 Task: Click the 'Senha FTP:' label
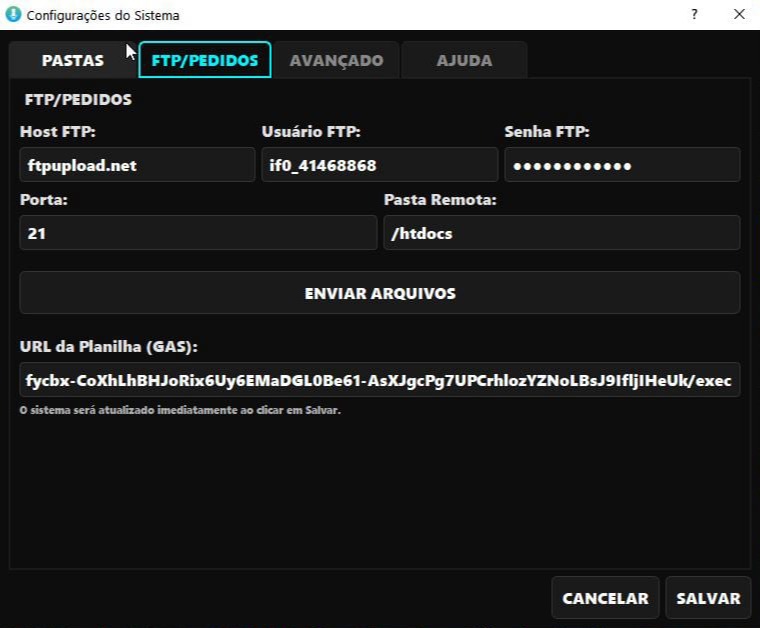547,132
